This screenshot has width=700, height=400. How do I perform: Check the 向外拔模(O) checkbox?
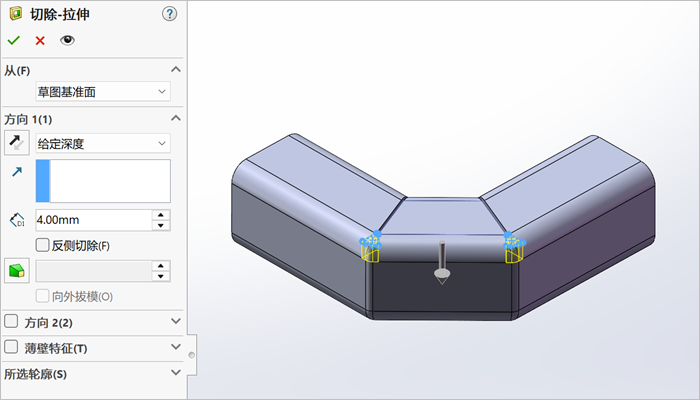click(x=42, y=296)
